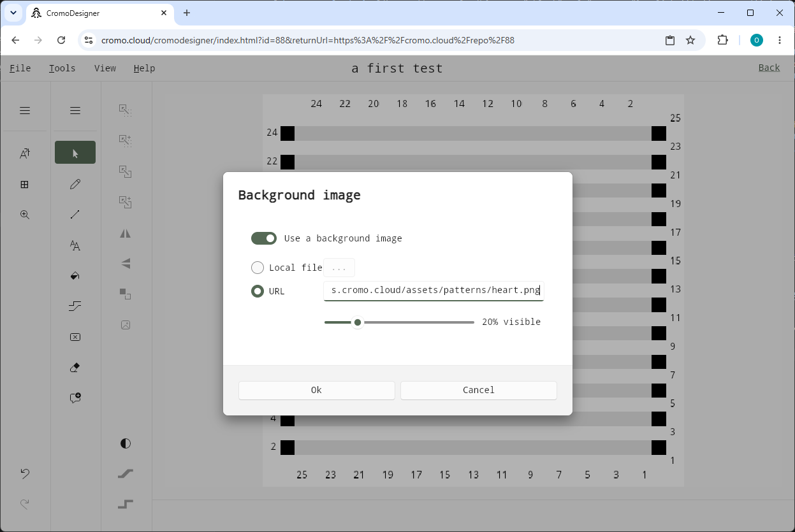
Task: Select the text tool
Action: coord(75,245)
